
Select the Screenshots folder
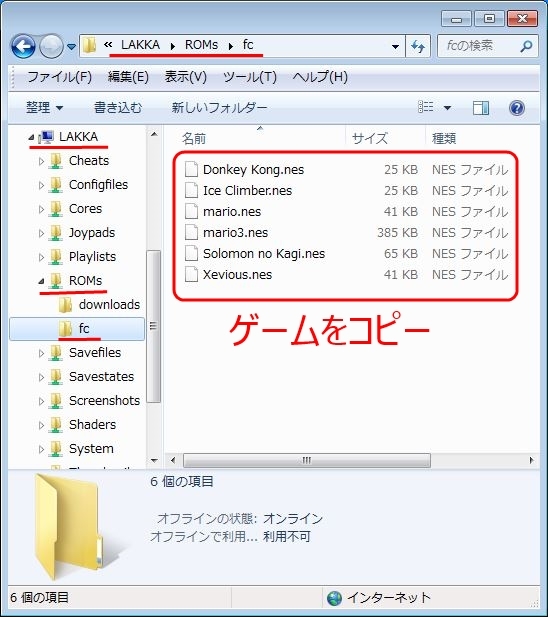click(104, 401)
